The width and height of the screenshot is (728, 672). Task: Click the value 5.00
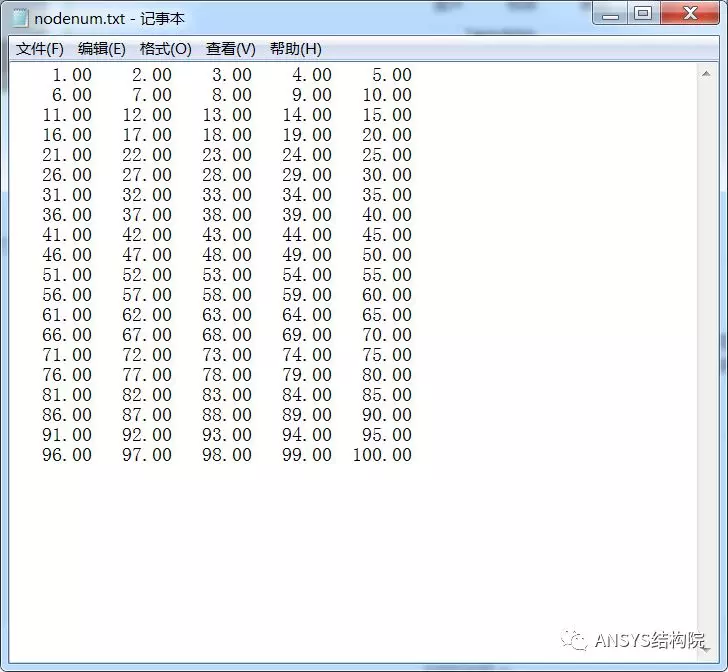pos(392,75)
